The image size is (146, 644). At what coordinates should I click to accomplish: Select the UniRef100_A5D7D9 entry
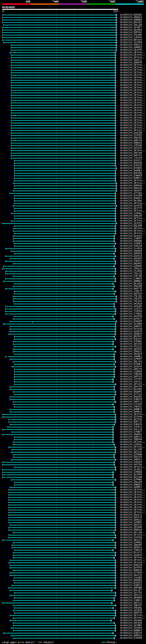[x=131, y=138]
